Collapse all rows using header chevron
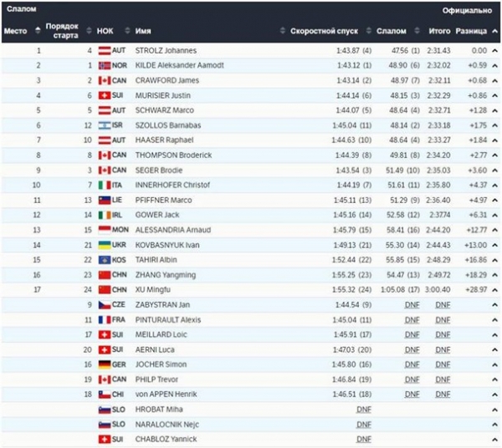The height and width of the screenshot is (448, 502). [495, 31]
